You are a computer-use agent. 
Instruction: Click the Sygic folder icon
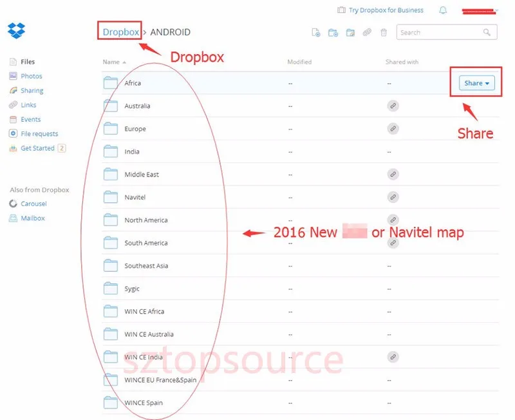[x=110, y=288]
